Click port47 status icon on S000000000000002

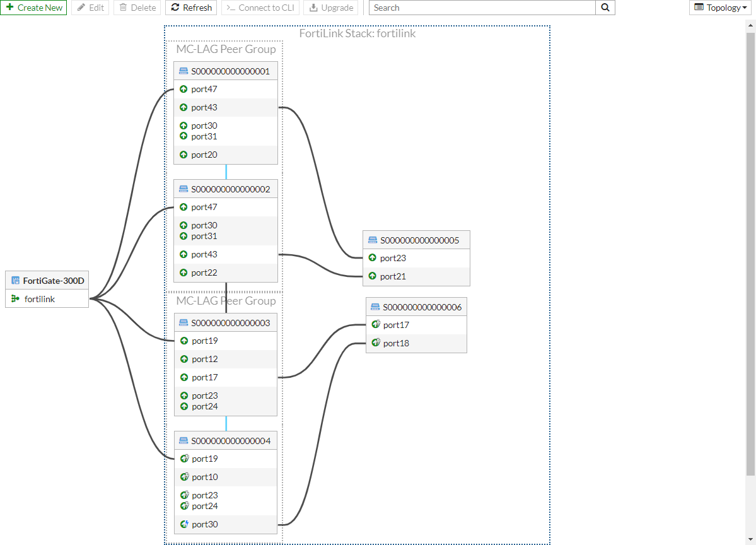click(x=183, y=208)
